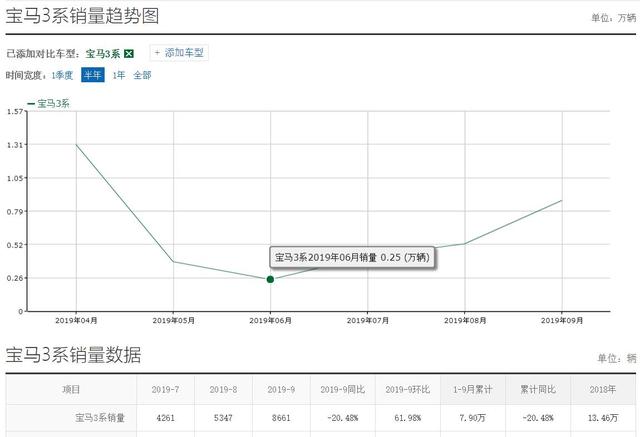Click the 4261 sales cell
The width and height of the screenshot is (640, 437).
(165, 418)
